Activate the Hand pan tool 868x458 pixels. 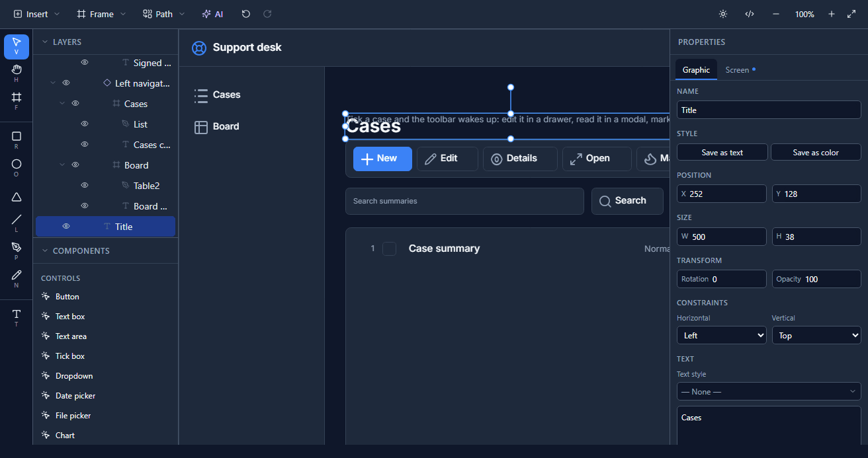[17, 73]
